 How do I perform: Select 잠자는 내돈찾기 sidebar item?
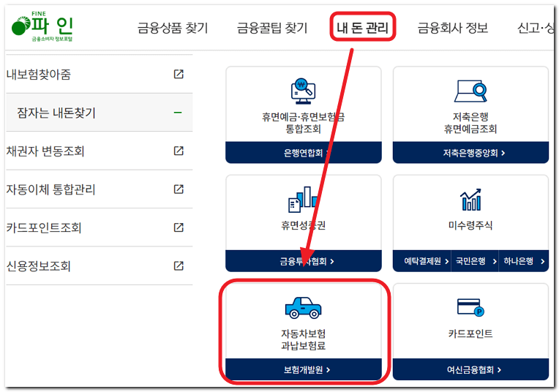click(x=99, y=113)
